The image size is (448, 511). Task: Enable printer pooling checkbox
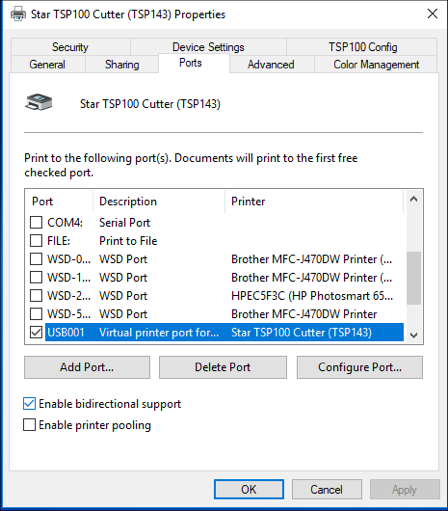29,425
